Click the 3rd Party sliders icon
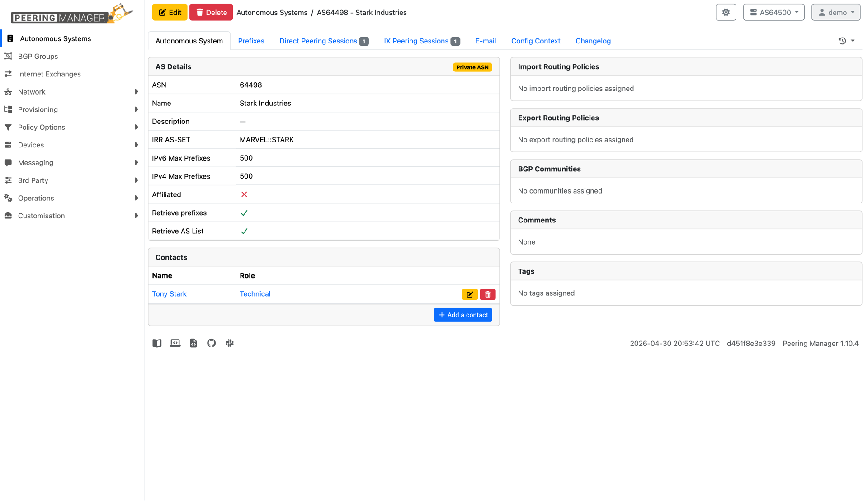The image size is (868, 501). pos(8,180)
